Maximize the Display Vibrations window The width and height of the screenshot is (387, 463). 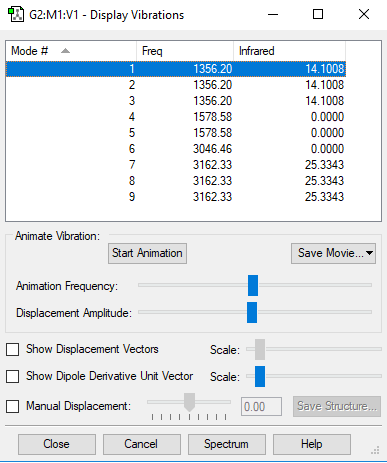coord(318,14)
